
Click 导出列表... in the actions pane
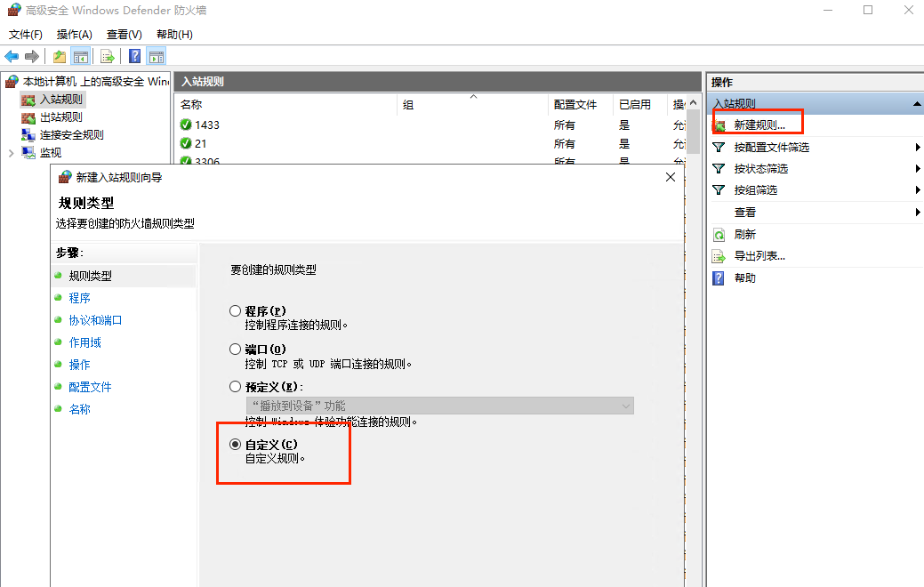tap(759, 256)
